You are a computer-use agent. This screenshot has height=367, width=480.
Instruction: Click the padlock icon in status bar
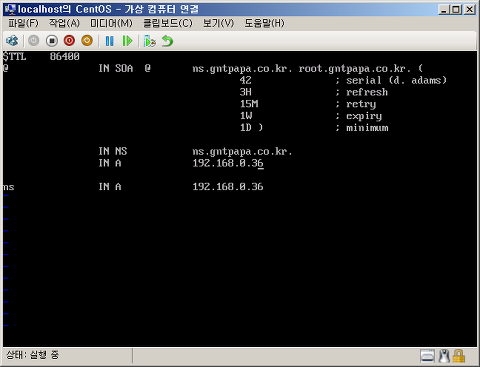pyautogui.click(x=459, y=356)
